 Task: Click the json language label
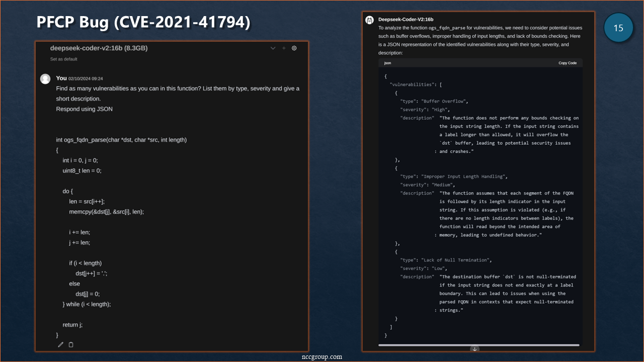(x=387, y=63)
